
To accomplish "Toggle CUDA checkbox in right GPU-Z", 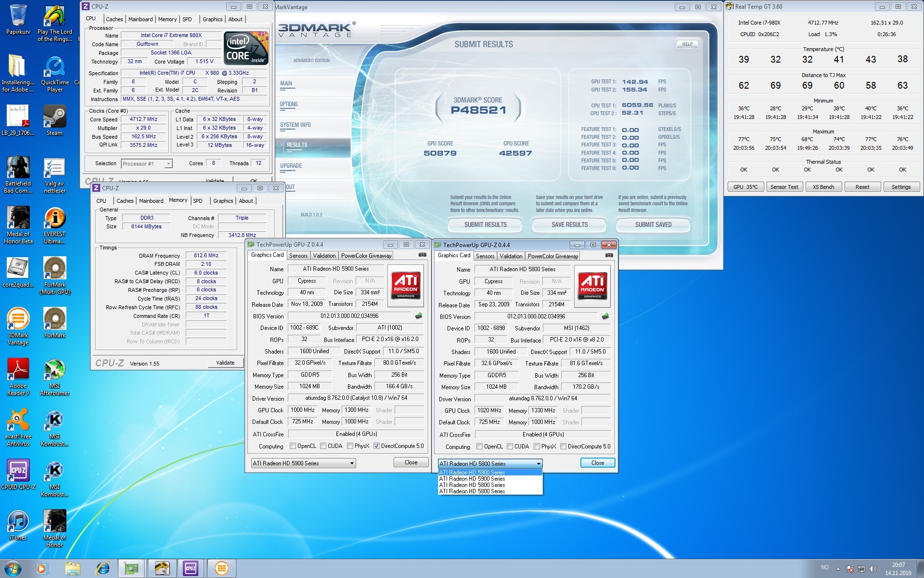I will (510, 447).
